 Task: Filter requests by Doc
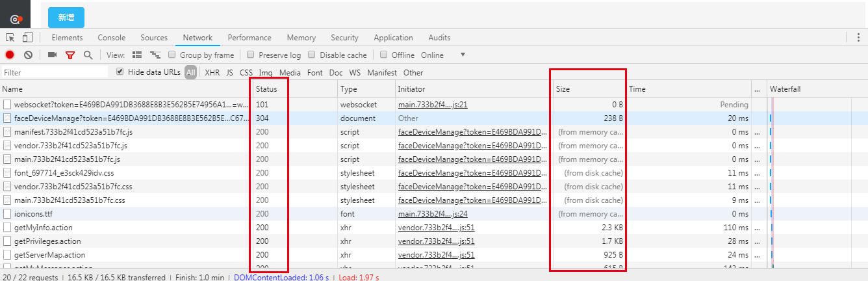(336, 73)
